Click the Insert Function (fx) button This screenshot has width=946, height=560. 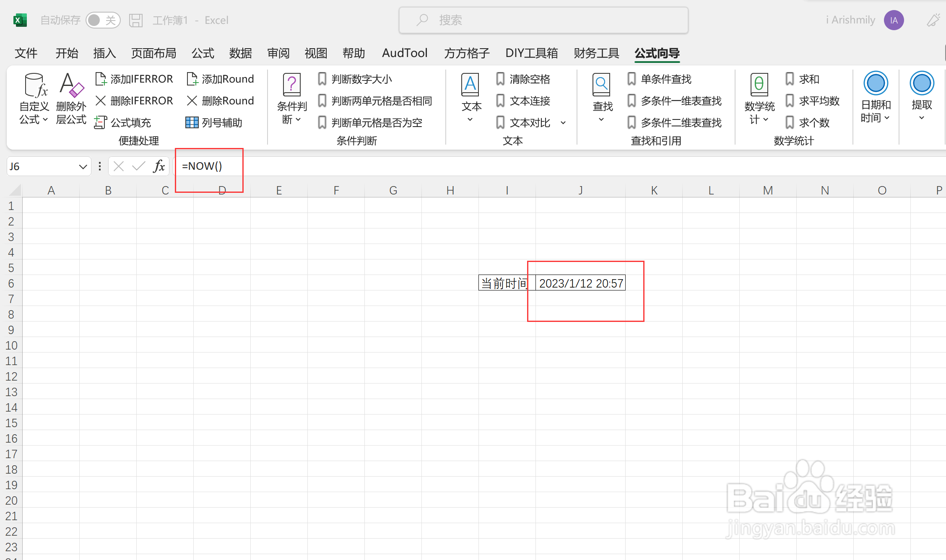[159, 166]
